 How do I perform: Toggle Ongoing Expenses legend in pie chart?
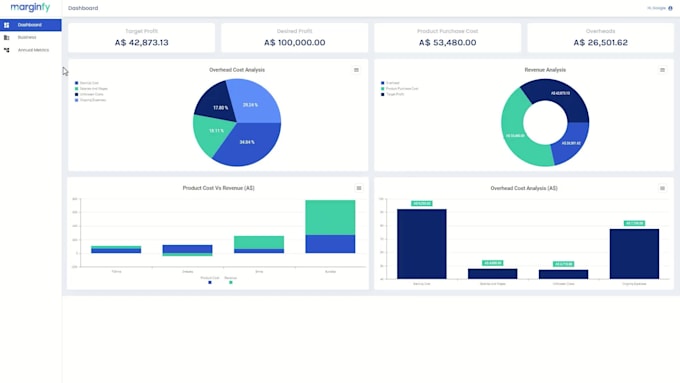click(90, 100)
